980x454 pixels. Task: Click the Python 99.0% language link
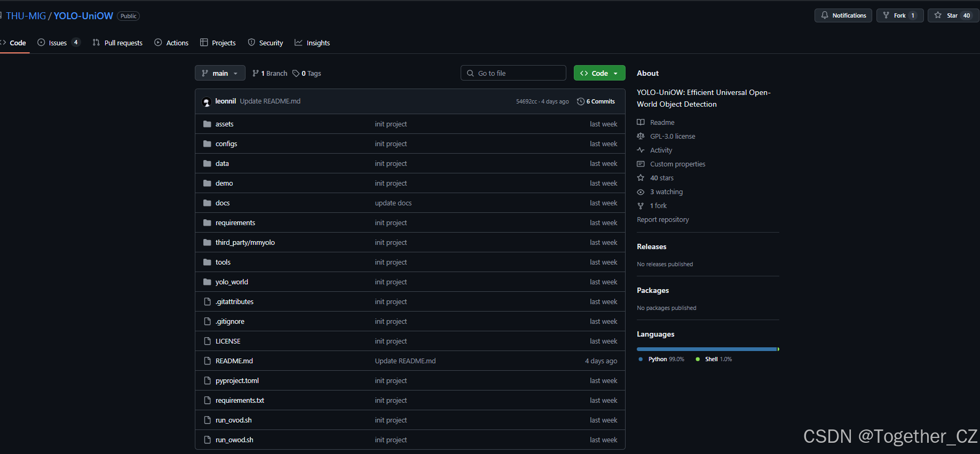pos(661,359)
